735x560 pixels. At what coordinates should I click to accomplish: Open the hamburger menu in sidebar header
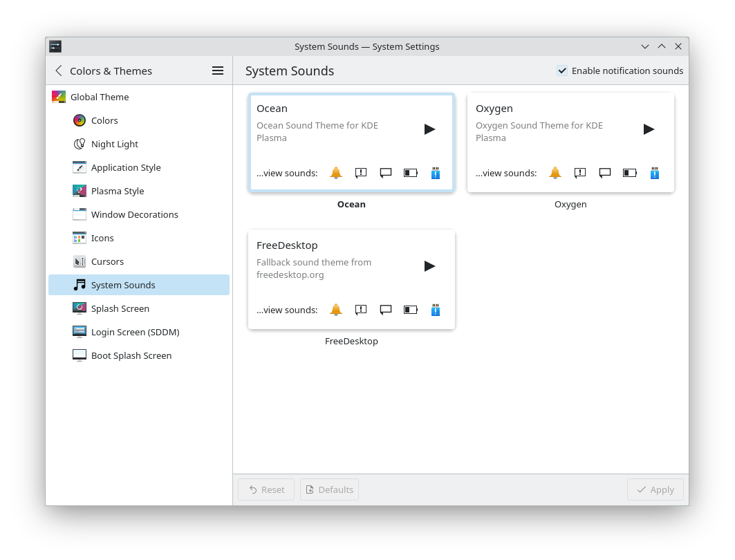[x=218, y=71]
